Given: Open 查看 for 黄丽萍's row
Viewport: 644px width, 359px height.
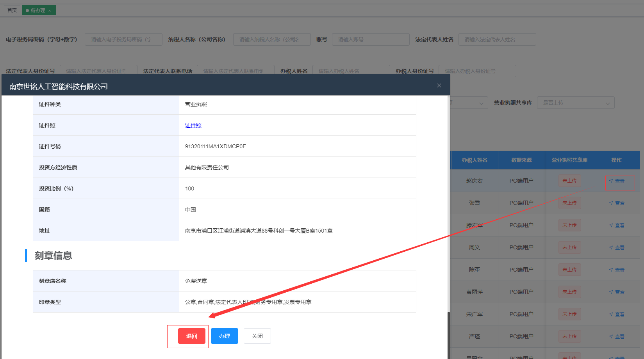Looking at the screenshot, I should coord(617,292).
